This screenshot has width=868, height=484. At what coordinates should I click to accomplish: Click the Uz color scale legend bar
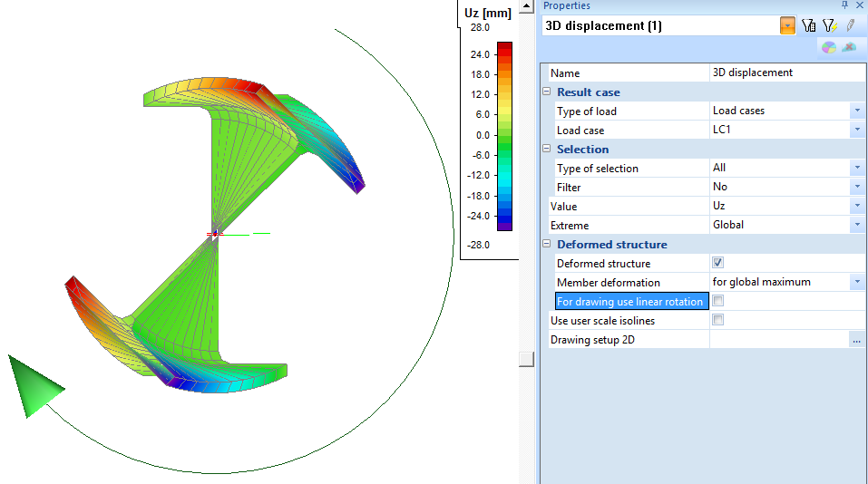coord(504,136)
